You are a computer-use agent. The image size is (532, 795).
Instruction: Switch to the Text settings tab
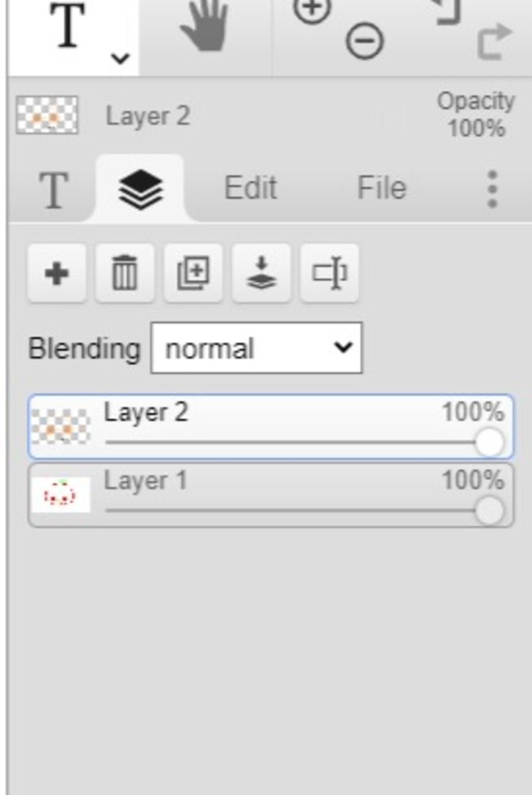click(54, 190)
